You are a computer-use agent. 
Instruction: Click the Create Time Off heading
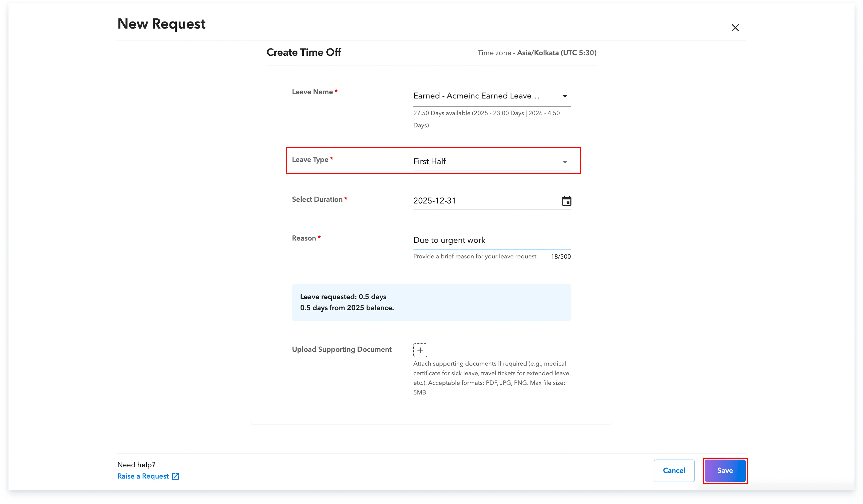tap(303, 52)
